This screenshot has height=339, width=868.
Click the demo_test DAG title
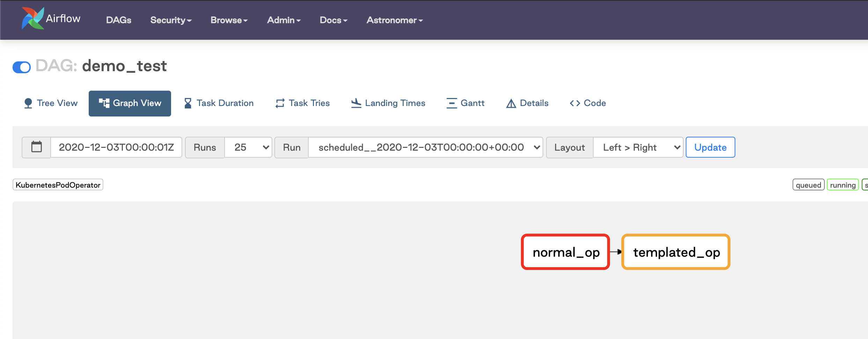pyautogui.click(x=124, y=66)
